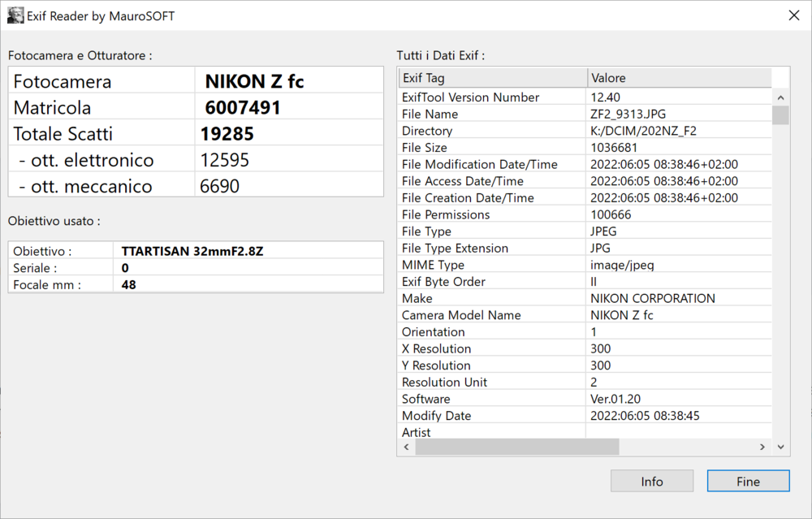Click the total shots value 19285
This screenshot has width=812, height=519.
tap(227, 134)
